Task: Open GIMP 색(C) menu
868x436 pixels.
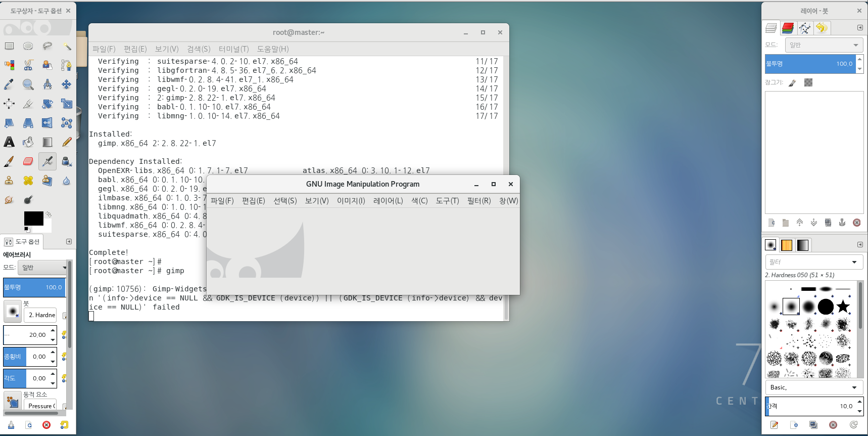Action: (x=419, y=201)
